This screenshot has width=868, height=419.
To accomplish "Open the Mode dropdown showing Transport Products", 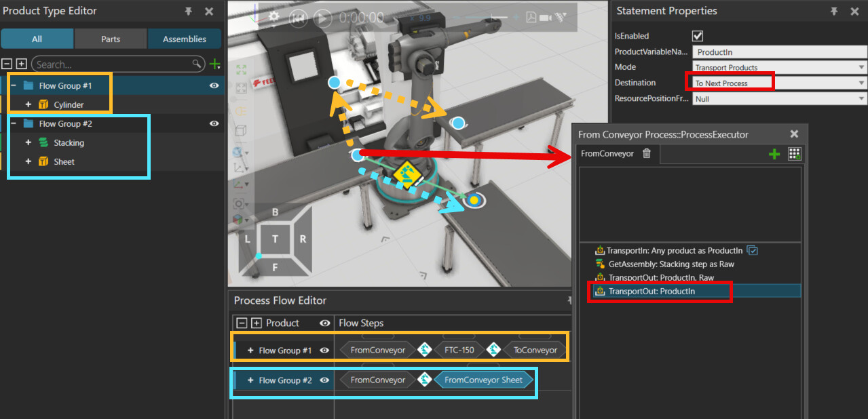I will (x=861, y=67).
